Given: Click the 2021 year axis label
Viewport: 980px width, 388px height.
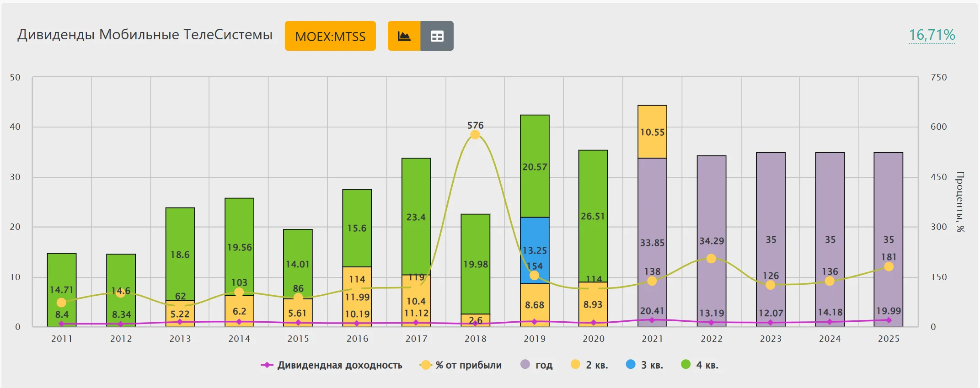Looking at the screenshot, I should coord(653,339).
